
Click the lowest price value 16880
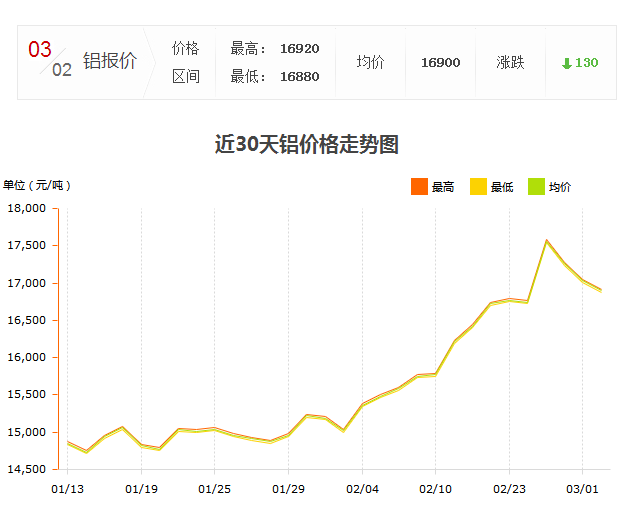[x=300, y=76]
